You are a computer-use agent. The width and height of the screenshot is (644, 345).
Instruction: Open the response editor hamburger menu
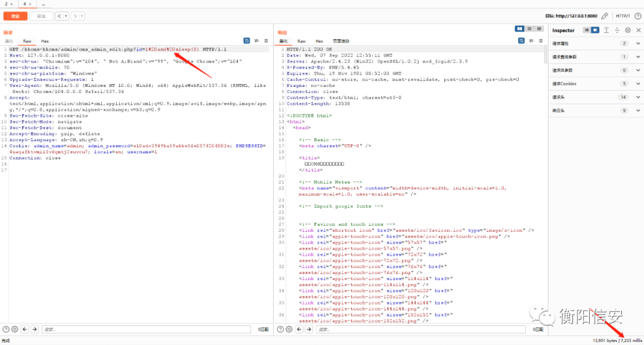pos(541,41)
